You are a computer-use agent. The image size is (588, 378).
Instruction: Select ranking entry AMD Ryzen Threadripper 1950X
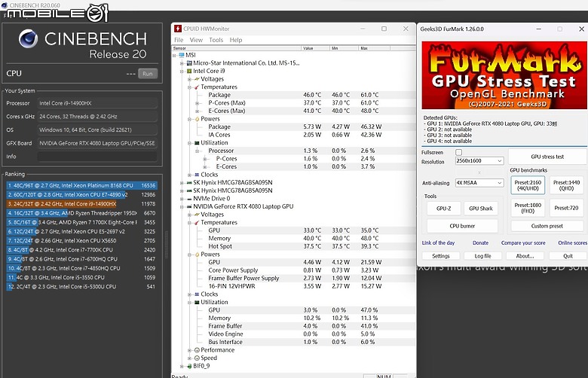pyautogui.click(x=81, y=213)
